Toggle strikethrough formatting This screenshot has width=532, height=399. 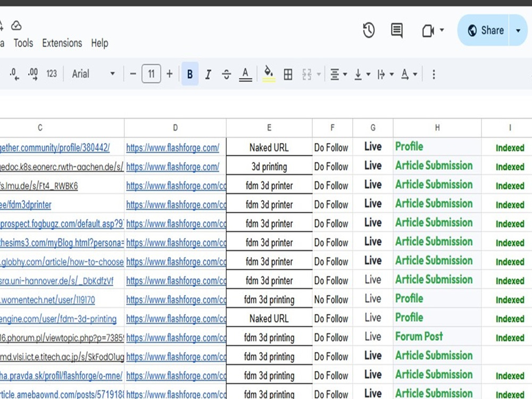227,74
